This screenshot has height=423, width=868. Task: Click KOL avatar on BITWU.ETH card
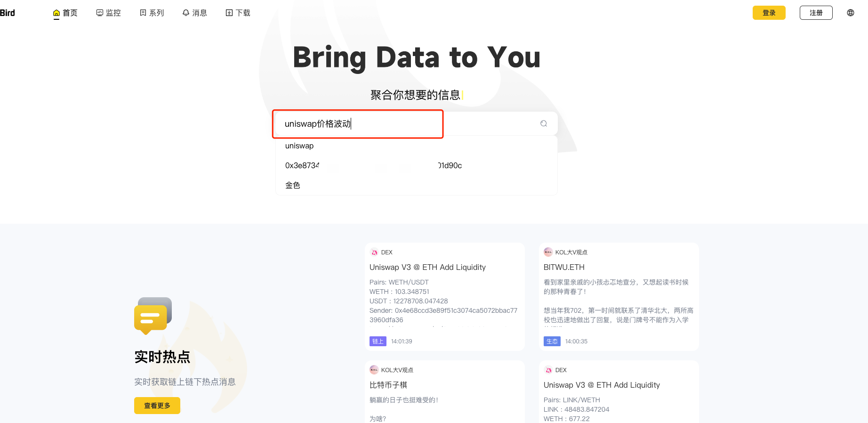(548, 252)
